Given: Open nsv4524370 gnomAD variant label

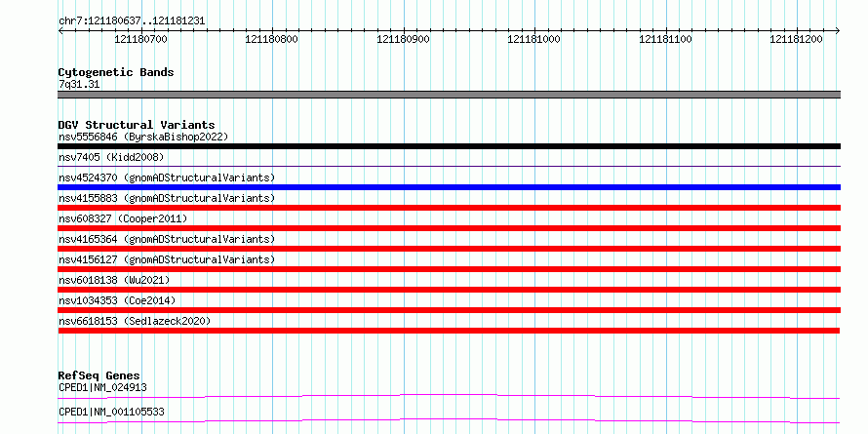Looking at the screenshot, I should (x=167, y=178).
